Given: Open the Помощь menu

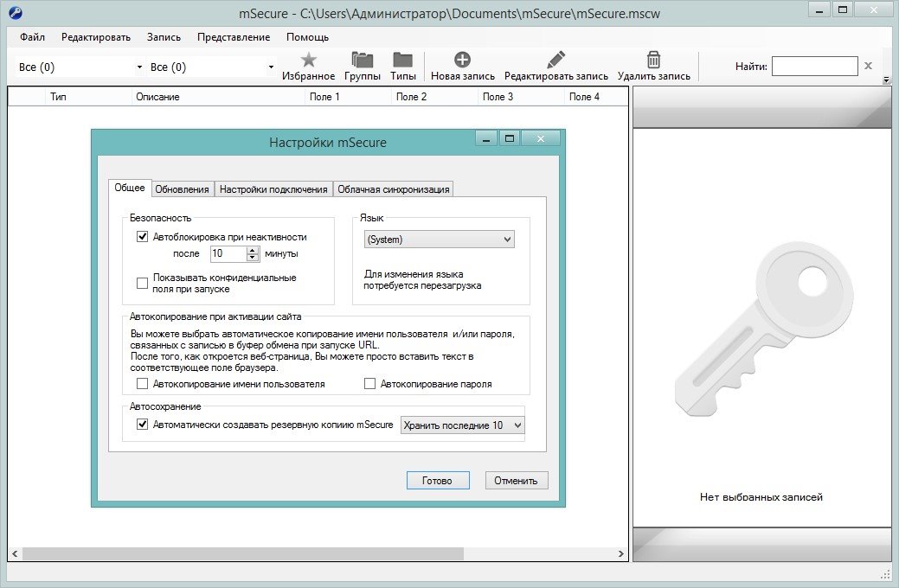Looking at the screenshot, I should tap(307, 37).
